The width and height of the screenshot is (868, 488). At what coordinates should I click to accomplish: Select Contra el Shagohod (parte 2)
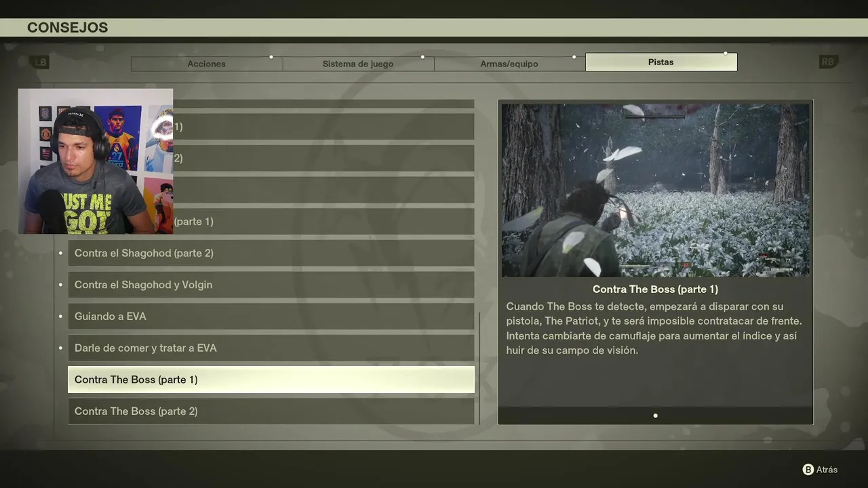[271, 253]
